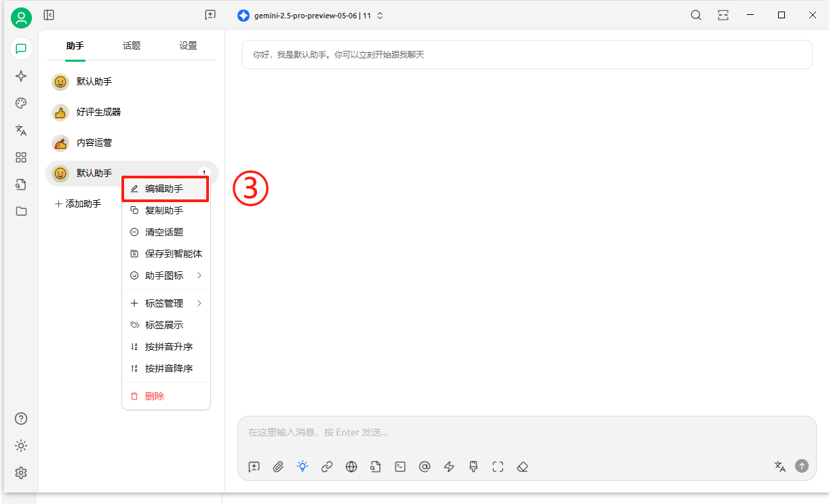Select the first 默认助手 assistant
This screenshot has height=504, width=829.
coord(132,81)
